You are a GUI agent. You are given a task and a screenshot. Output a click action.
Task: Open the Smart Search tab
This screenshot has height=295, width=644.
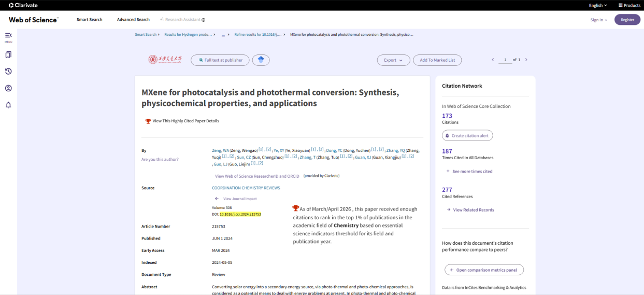[x=90, y=20]
